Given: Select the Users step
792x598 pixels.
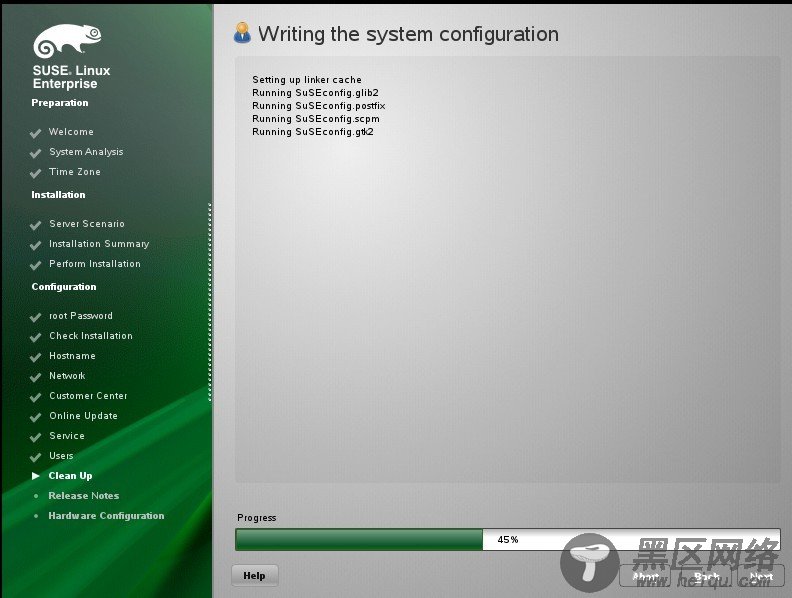Looking at the screenshot, I should (61, 456).
